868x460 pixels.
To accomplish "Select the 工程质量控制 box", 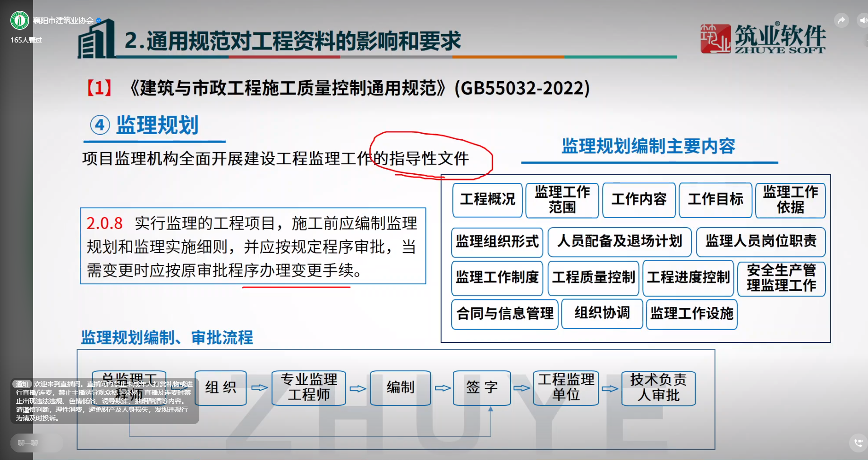I will 593,277.
